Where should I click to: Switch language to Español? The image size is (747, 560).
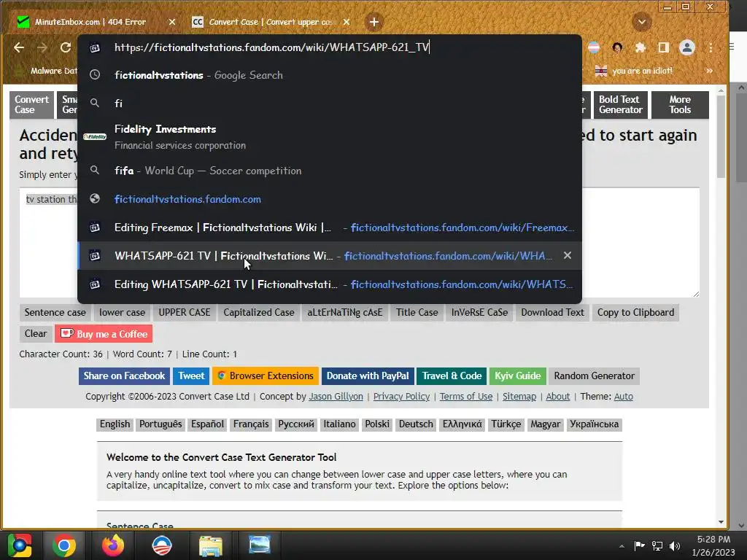pos(207,424)
